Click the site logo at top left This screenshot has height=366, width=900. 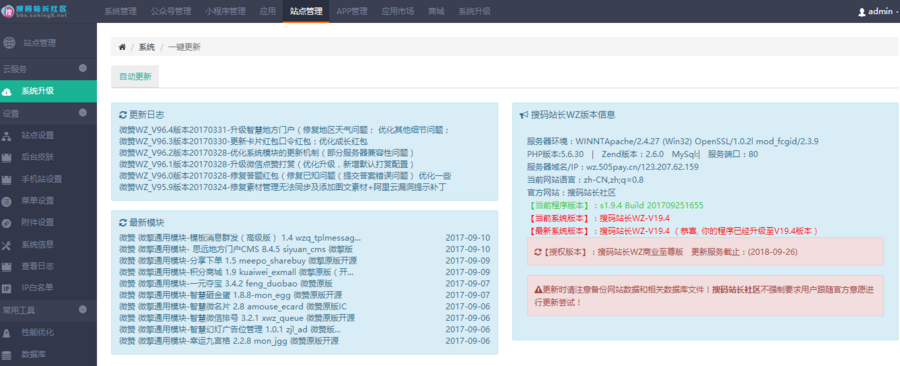(34, 11)
